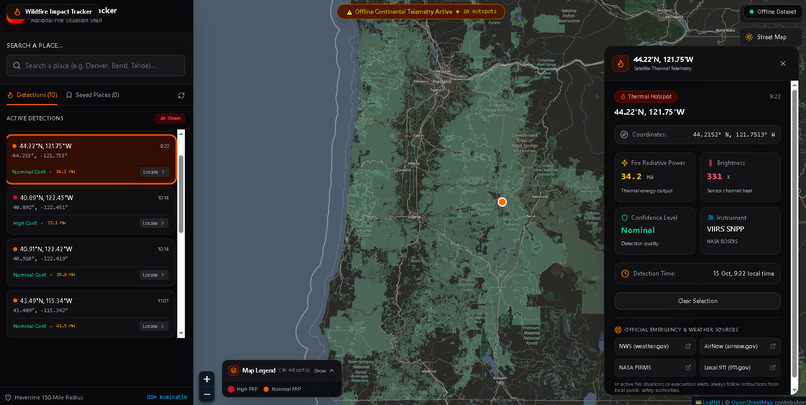Screen dimensions: 806x405
Task: Locate the 43.49°N, 115.34°W detection
Action: tap(154, 326)
